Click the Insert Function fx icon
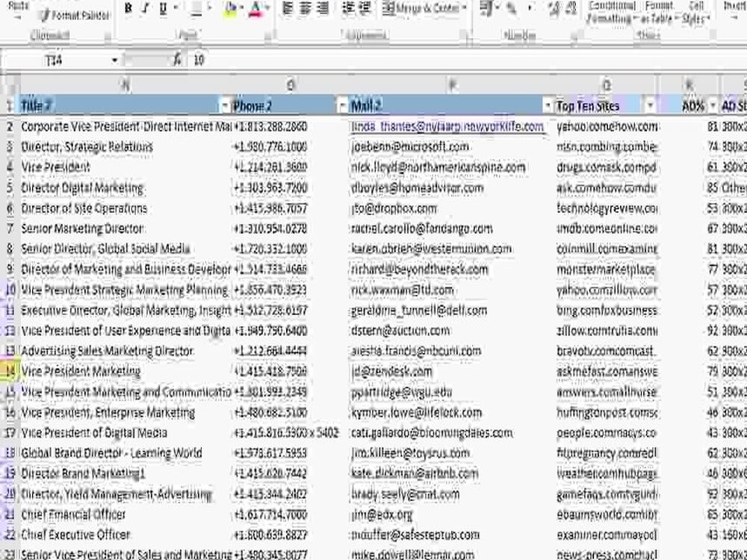Viewport: 747px width, 560px height. [x=177, y=60]
